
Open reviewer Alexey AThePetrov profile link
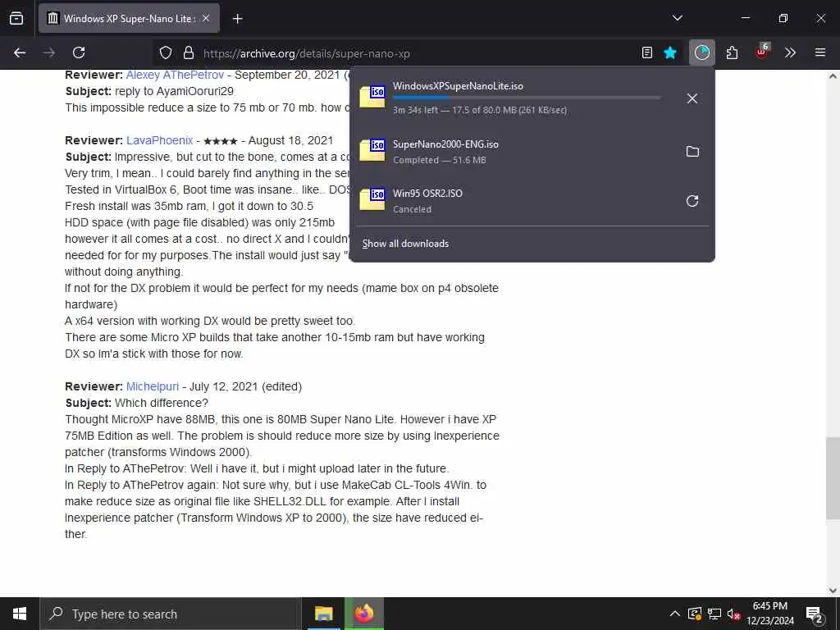176,75
